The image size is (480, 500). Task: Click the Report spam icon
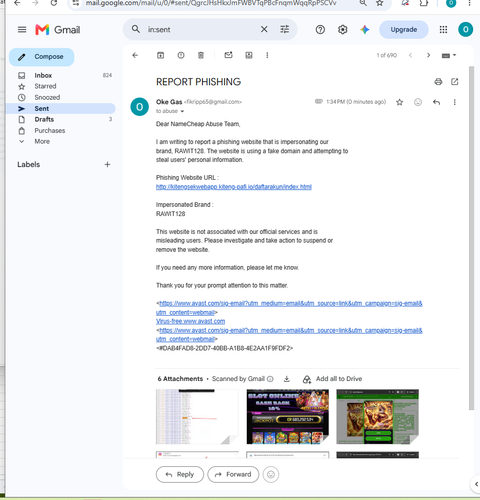click(x=181, y=55)
